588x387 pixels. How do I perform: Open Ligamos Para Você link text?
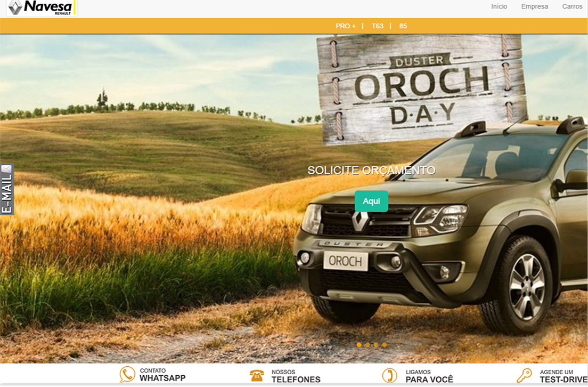(429, 376)
